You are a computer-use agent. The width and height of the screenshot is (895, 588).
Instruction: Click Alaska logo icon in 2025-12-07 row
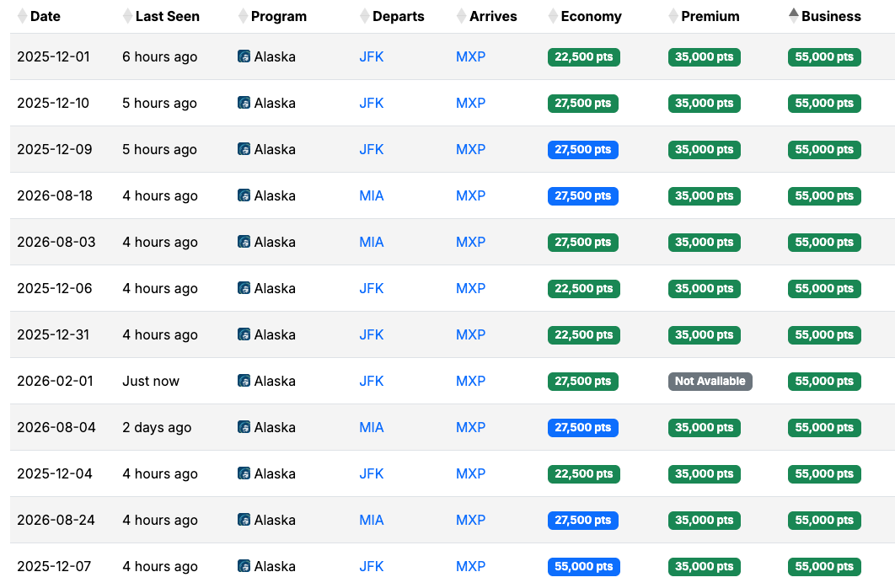click(244, 566)
